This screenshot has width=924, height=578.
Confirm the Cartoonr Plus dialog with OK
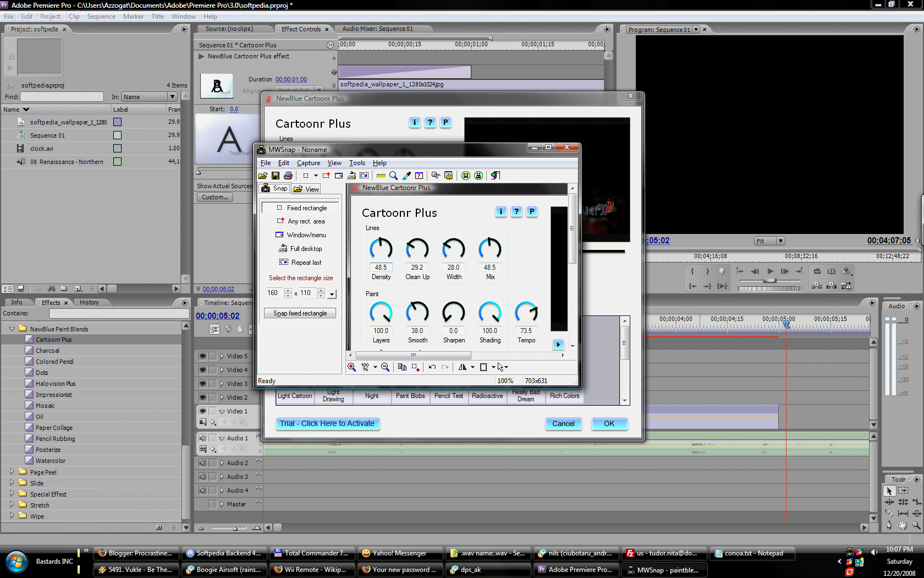[609, 423]
